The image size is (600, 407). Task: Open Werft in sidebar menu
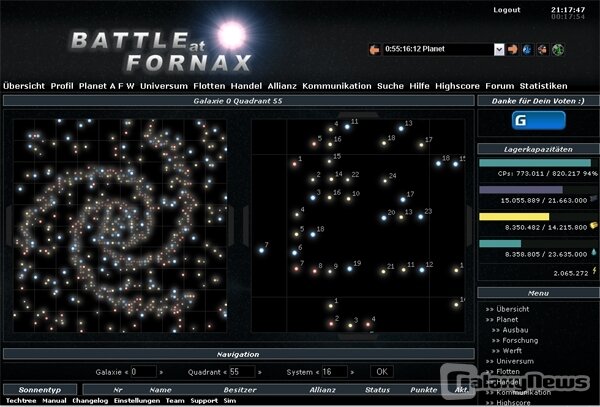(x=512, y=350)
